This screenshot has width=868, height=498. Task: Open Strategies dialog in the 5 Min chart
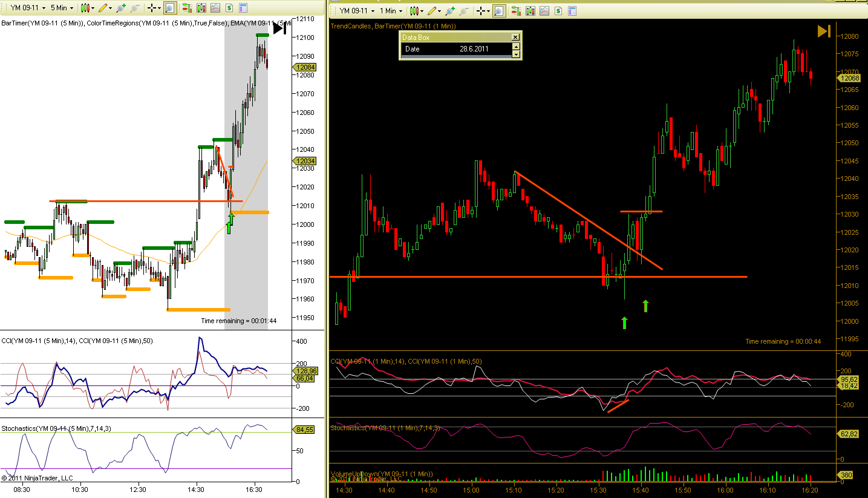(x=229, y=8)
